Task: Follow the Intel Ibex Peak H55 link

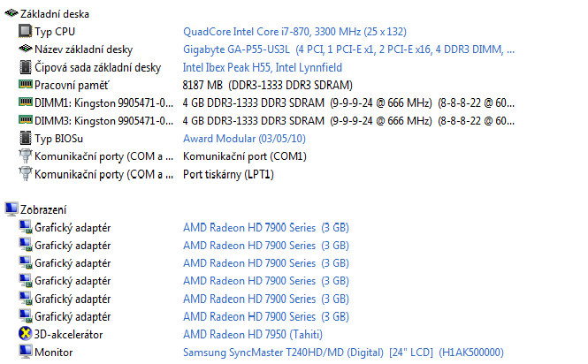Action: pyautogui.click(x=263, y=67)
